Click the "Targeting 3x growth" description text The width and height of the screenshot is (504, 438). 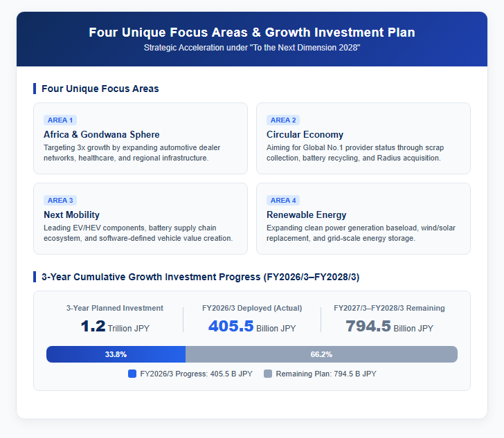(132, 153)
